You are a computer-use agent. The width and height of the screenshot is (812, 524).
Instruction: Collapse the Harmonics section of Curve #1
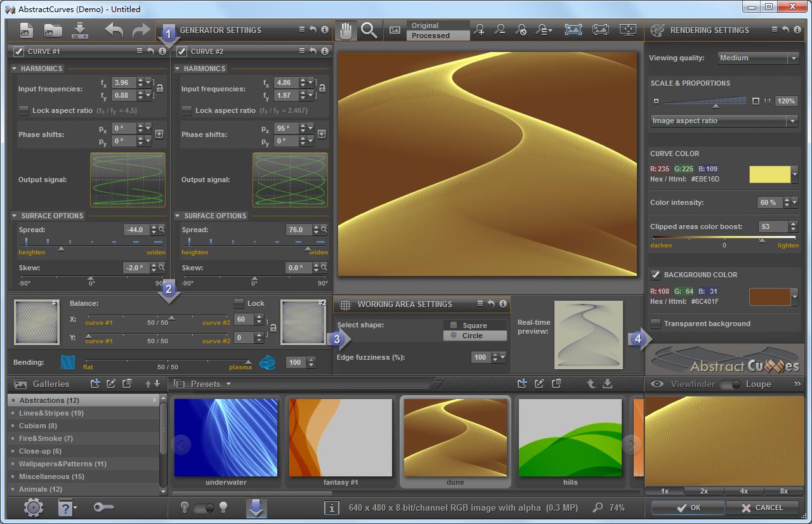point(15,69)
